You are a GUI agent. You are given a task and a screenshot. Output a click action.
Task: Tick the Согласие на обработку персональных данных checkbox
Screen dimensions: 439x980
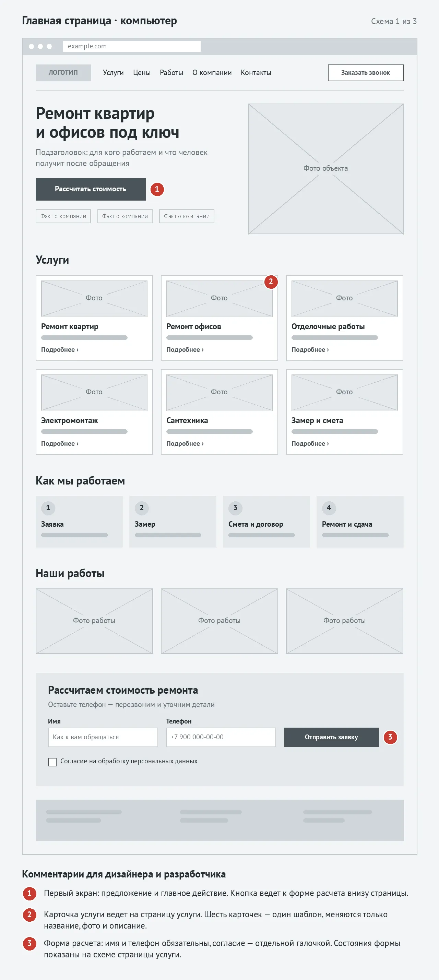coord(52,762)
